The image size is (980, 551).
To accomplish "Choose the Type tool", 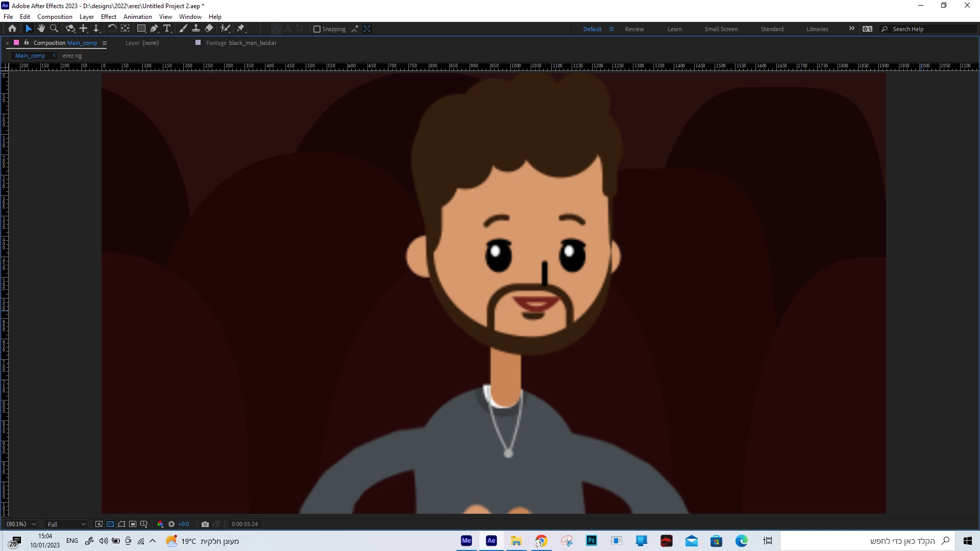I will [167, 29].
